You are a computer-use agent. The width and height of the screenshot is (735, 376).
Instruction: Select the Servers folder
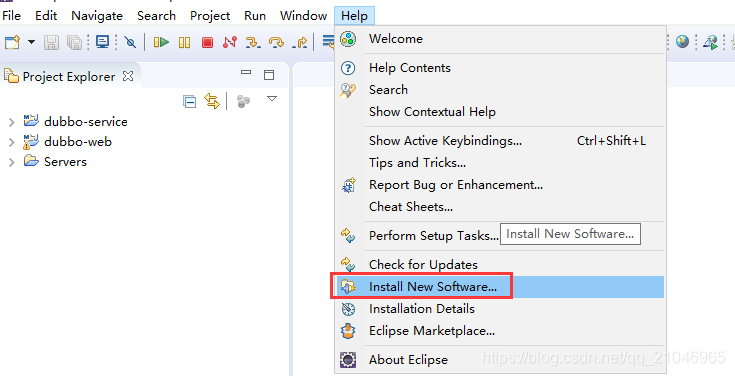click(x=65, y=162)
